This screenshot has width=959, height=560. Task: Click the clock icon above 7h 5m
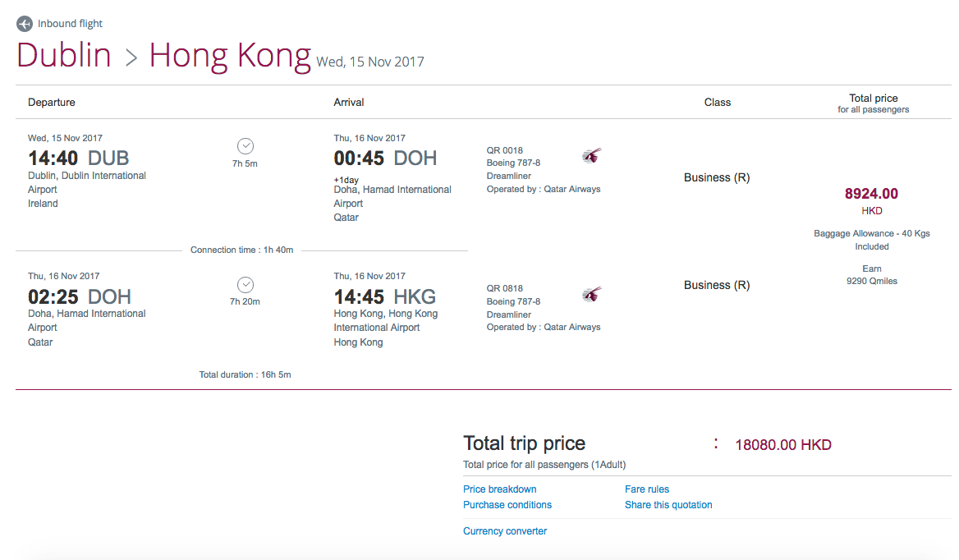(x=245, y=146)
